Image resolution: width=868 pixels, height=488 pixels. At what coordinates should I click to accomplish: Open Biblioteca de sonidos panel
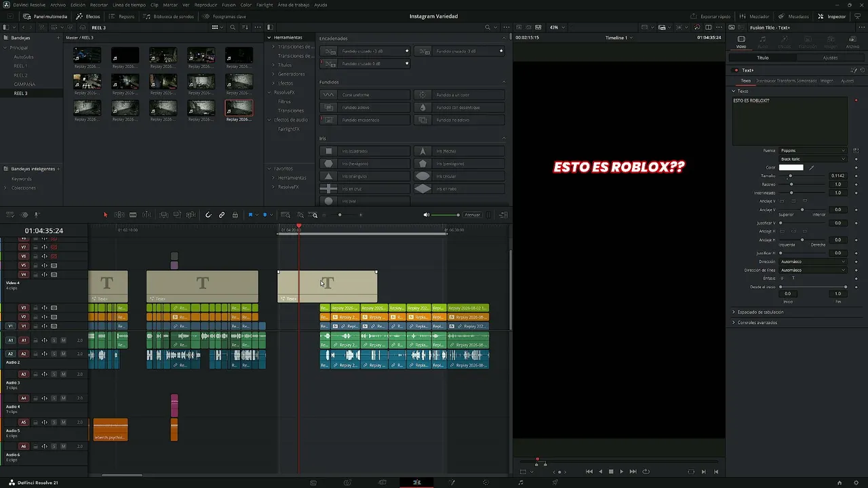tap(169, 16)
